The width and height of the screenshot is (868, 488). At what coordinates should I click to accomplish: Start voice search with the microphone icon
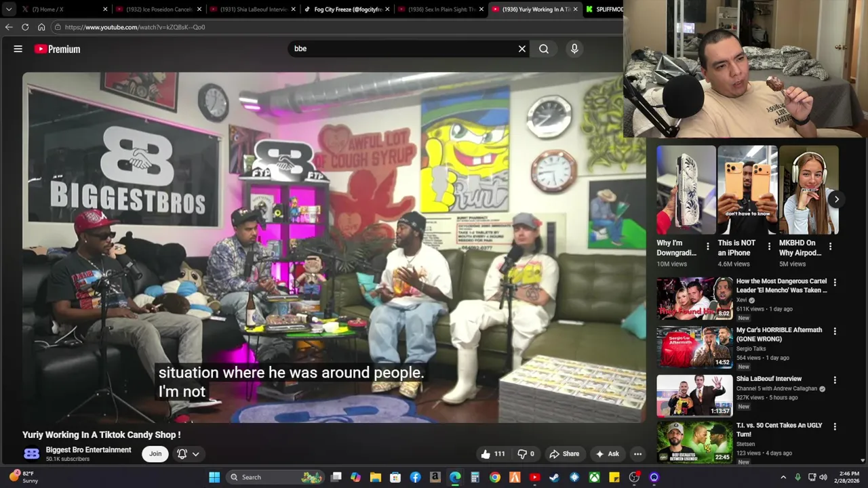tap(574, 49)
